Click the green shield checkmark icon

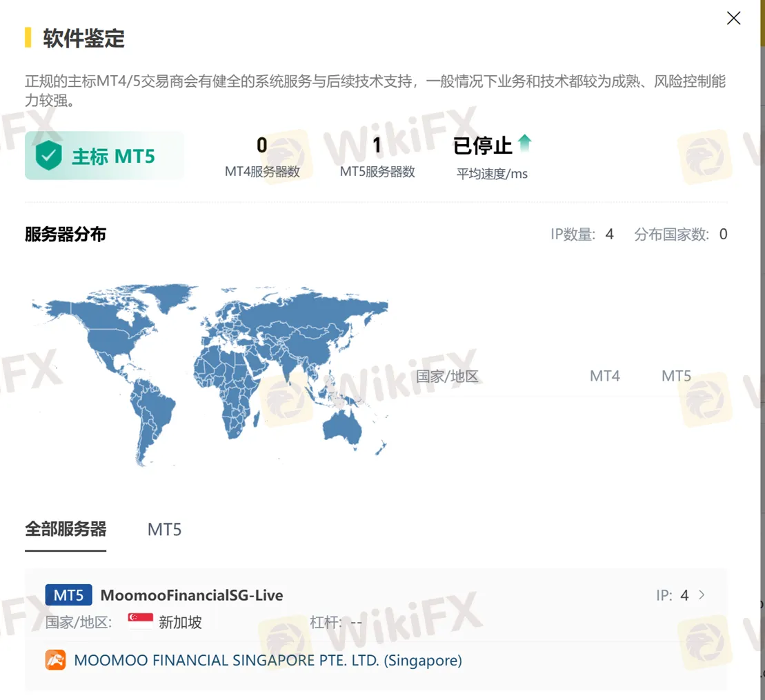click(x=48, y=156)
